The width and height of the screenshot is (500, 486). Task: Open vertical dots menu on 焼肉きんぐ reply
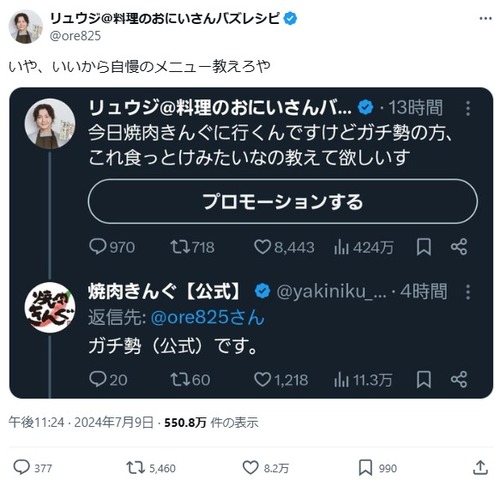tap(468, 292)
